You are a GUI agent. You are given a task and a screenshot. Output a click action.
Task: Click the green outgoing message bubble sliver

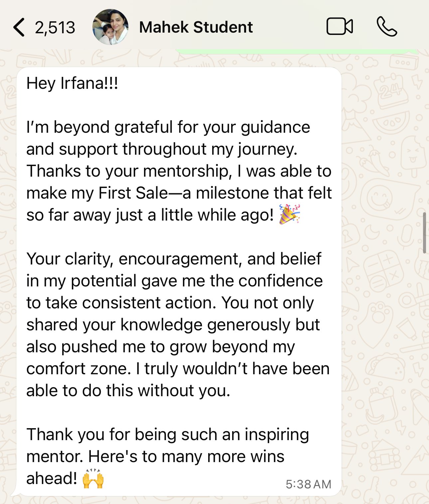click(296, 52)
